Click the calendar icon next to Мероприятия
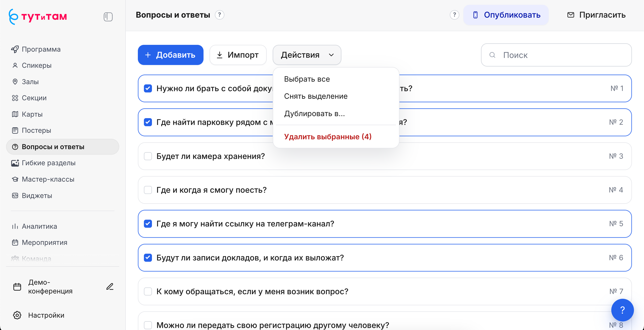Screen dimensions: 644x330 pyautogui.click(x=15, y=243)
